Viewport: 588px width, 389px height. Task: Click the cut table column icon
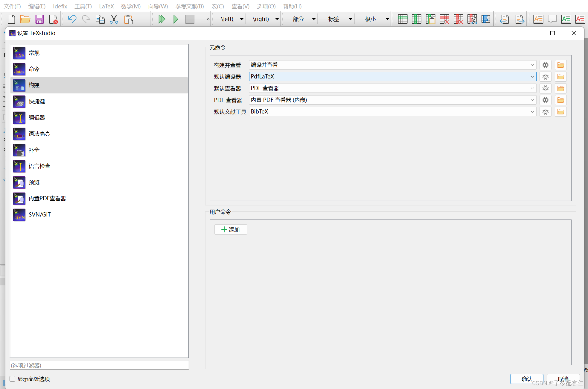pyautogui.click(x=472, y=19)
